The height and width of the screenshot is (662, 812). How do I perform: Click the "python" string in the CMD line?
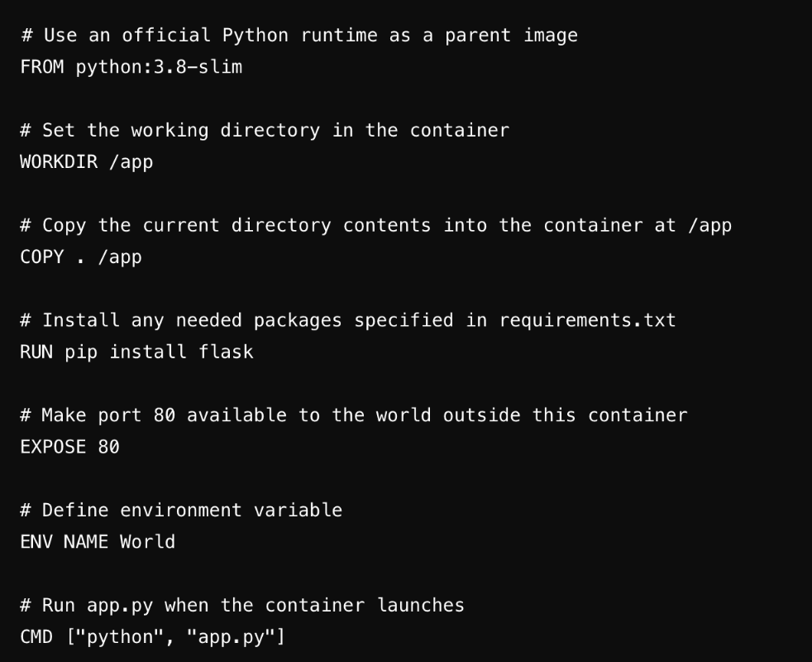pos(120,637)
